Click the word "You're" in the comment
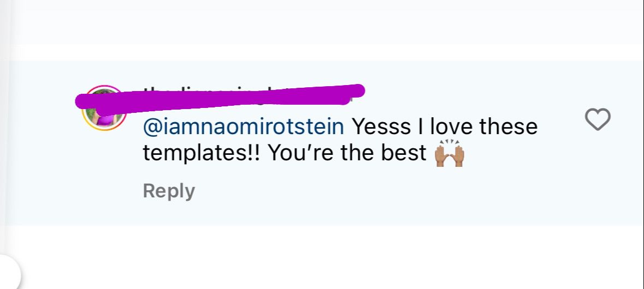 tap(299, 154)
